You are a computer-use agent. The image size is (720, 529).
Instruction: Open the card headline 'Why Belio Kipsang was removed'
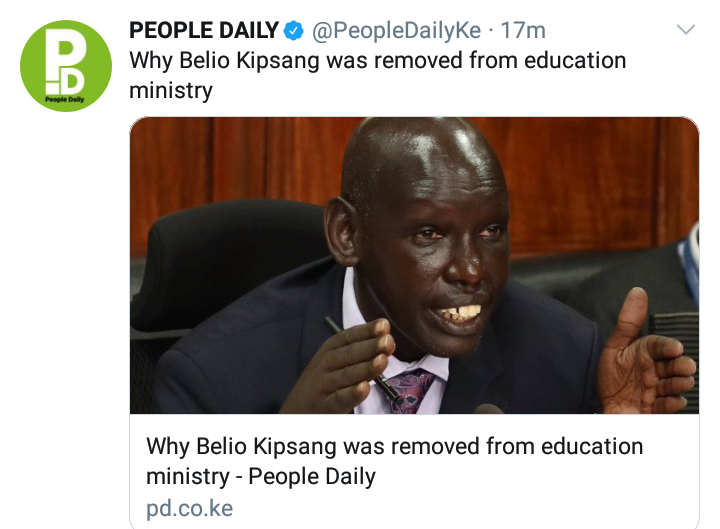[394, 446]
